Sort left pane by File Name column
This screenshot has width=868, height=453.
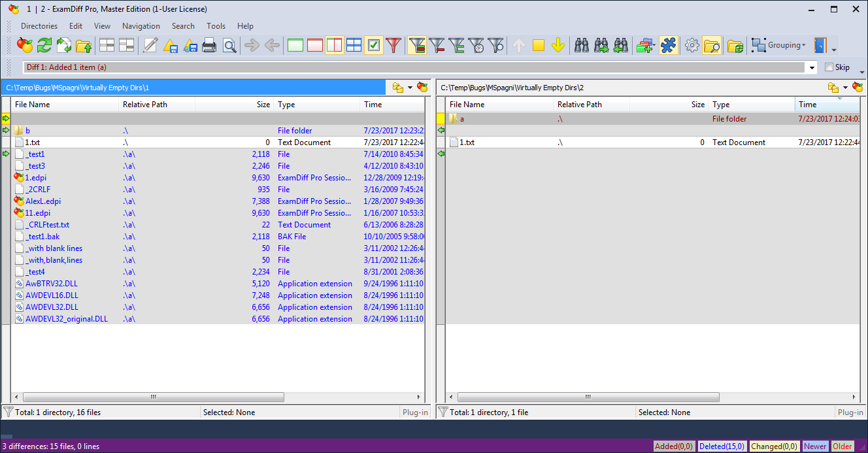65,105
